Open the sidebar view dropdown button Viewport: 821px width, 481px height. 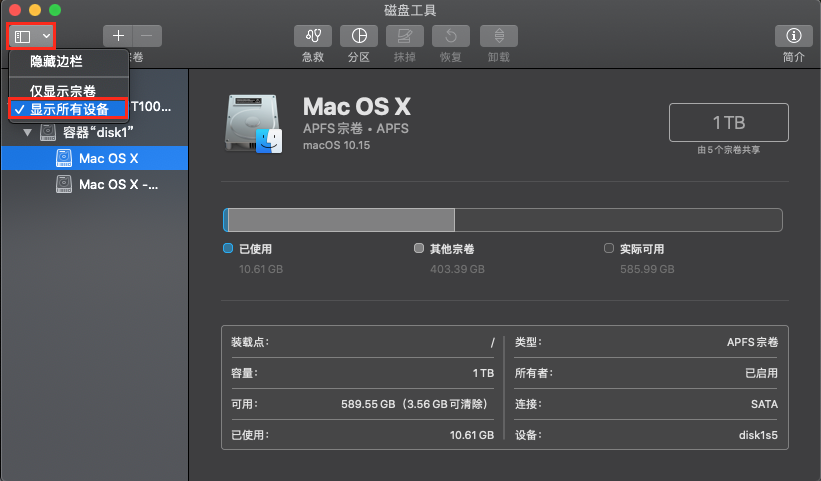32,36
